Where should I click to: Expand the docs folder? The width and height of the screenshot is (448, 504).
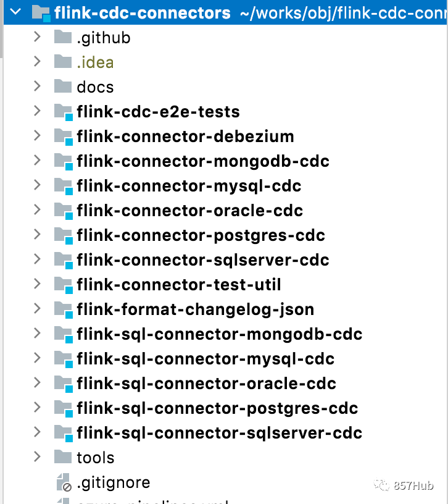click(37, 86)
